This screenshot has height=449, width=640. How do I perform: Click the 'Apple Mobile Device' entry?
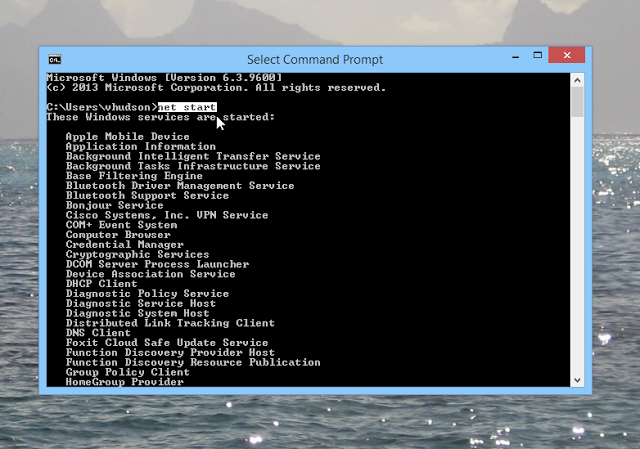pos(127,137)
